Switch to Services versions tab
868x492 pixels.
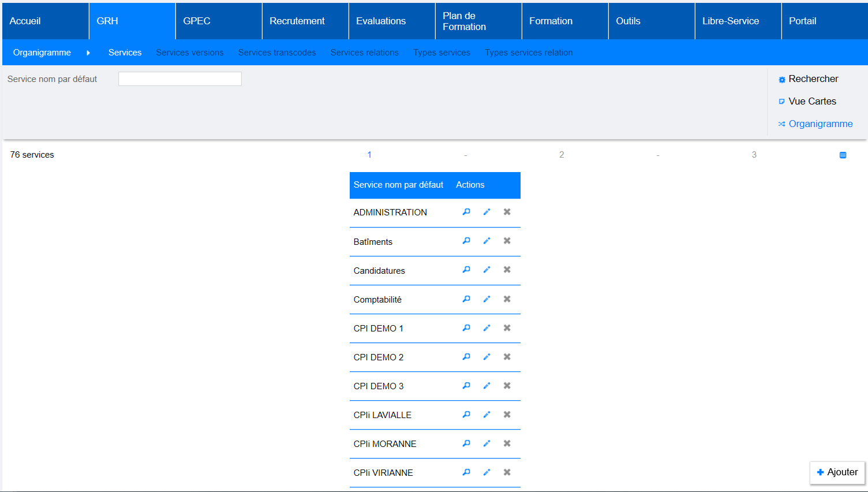[189, 53]
